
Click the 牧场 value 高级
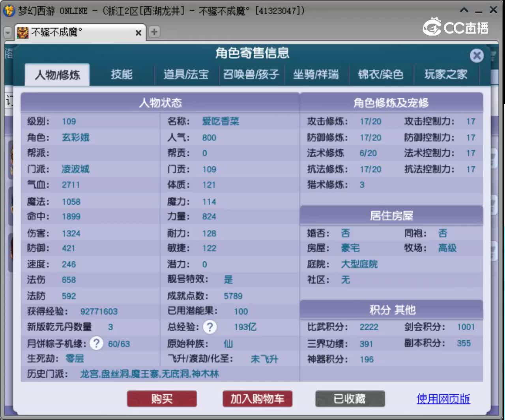click(x=447, y=248)
